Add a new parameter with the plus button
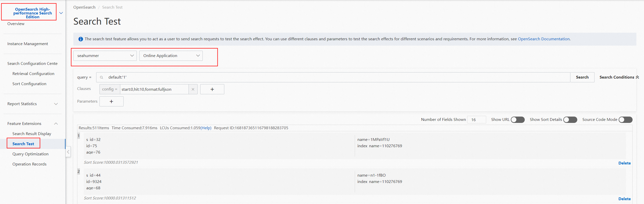Screen dimensions: 644x204 pyautogui.click(x=111, y=101)
